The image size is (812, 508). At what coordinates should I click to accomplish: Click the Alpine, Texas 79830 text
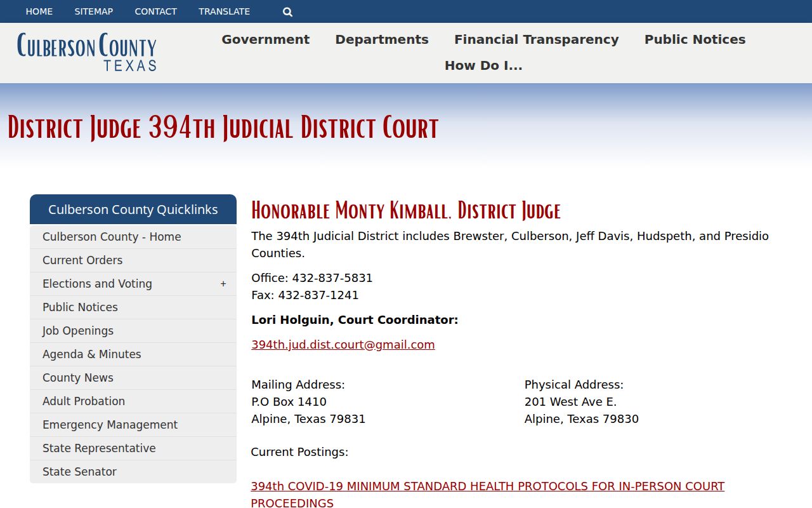point(582,419)
